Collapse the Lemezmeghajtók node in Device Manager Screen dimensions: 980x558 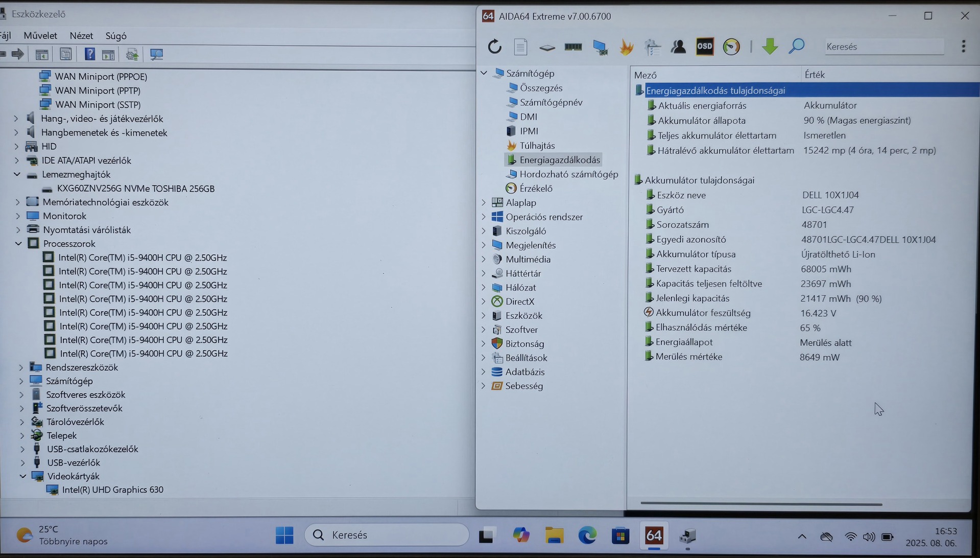[17, 174]
